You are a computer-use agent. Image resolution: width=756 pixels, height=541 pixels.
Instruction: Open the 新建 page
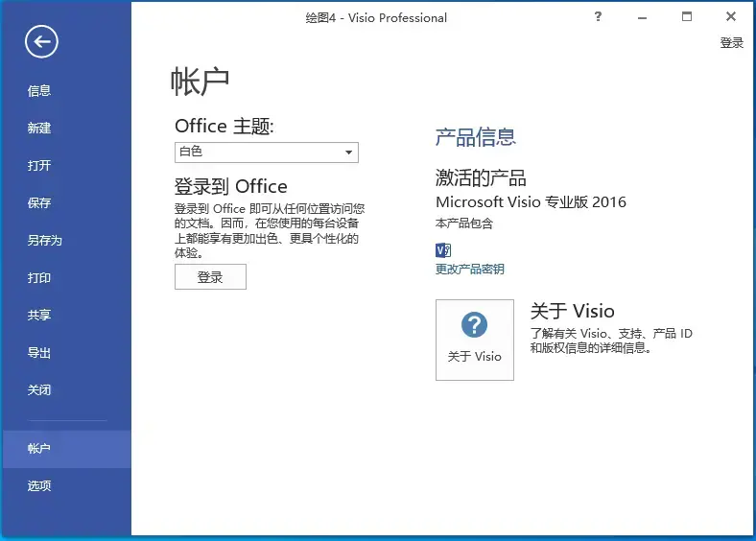pos(39,128)
